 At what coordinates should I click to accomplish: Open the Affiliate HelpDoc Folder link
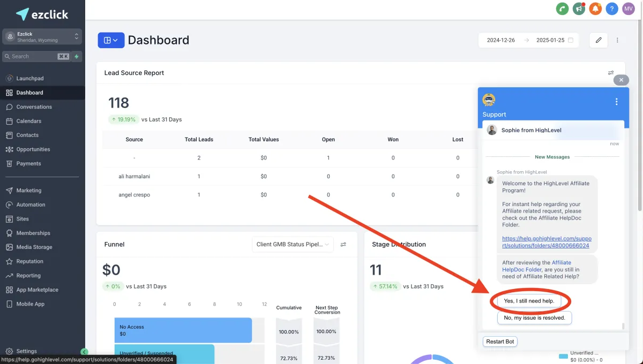coord(536,266)
